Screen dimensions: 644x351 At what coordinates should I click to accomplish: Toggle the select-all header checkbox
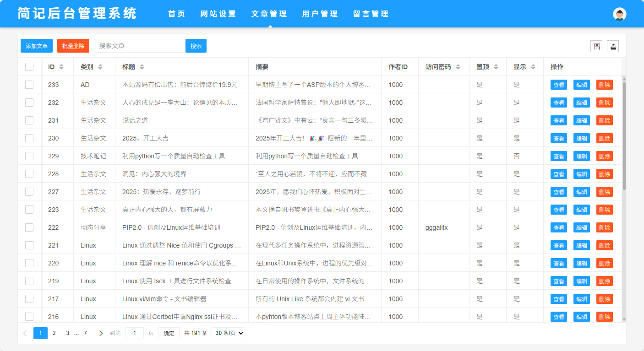pyautogui.click(x=29, y=67)
